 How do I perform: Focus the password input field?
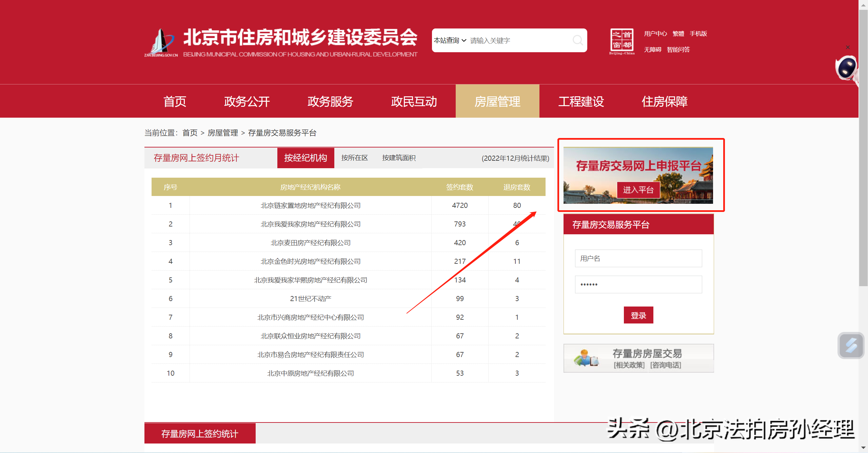point(638,284)
